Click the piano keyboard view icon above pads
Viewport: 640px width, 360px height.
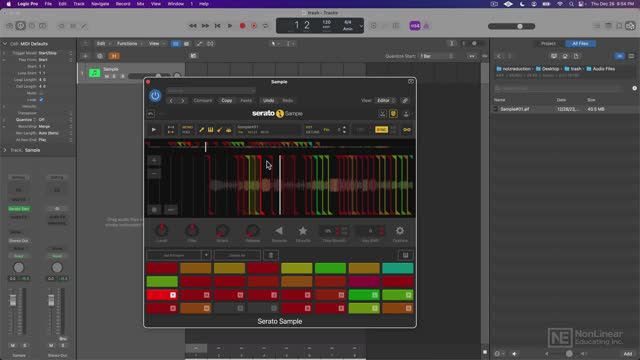point(405,256)
